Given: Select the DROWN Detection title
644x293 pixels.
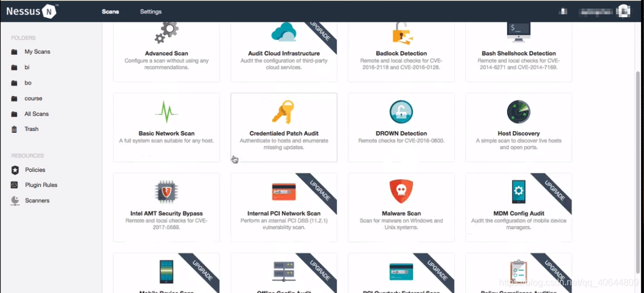Looking at the screenshot, I should pos(401,133).
